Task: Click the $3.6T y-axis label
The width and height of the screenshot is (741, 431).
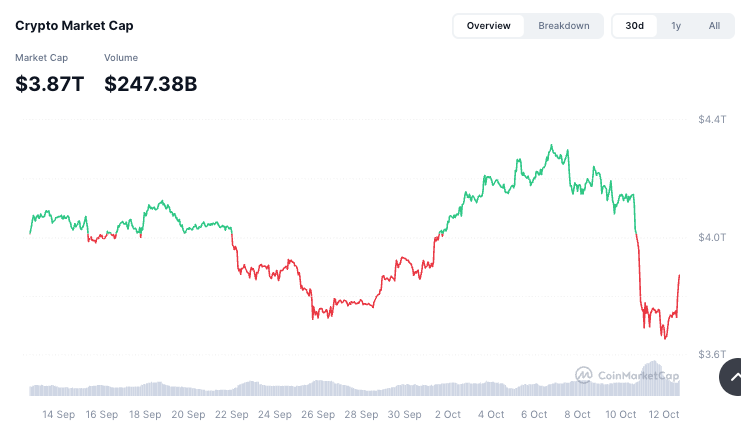Action: (x=711, y=354)
